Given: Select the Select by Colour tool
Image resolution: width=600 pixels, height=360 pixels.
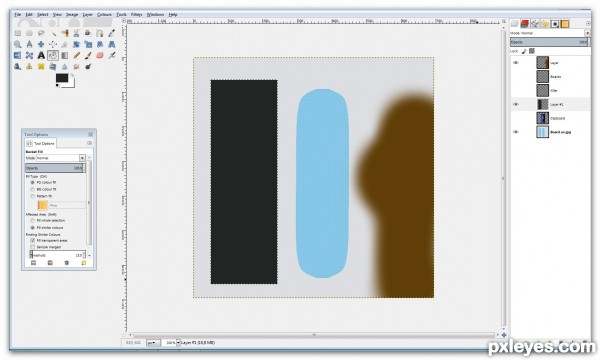Looking at the screenshot, I should point(65,33).
